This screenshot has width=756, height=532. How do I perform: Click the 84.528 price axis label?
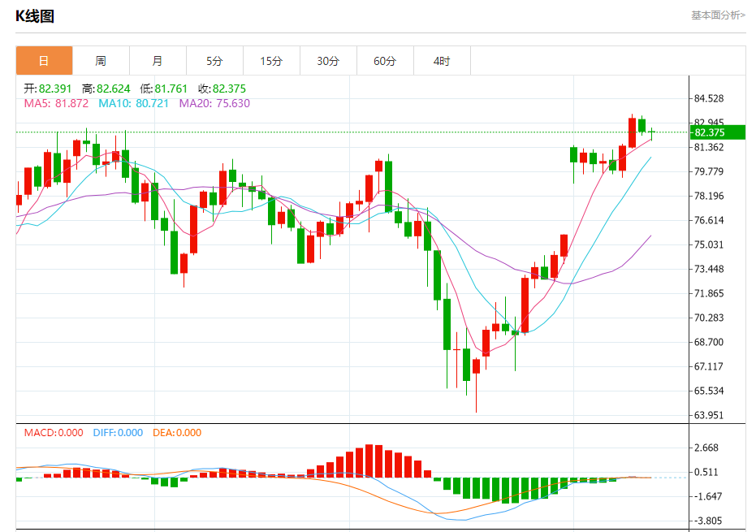[709, 98]
